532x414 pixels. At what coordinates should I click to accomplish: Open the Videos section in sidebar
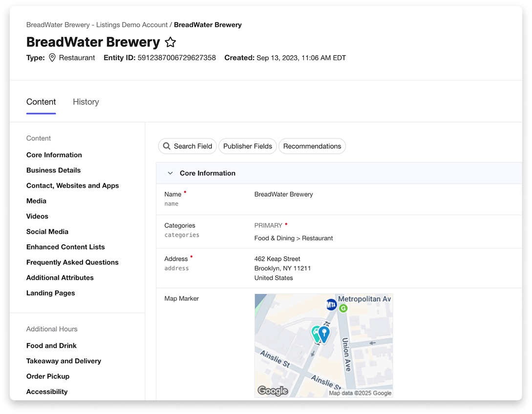[x=37, y=216]
